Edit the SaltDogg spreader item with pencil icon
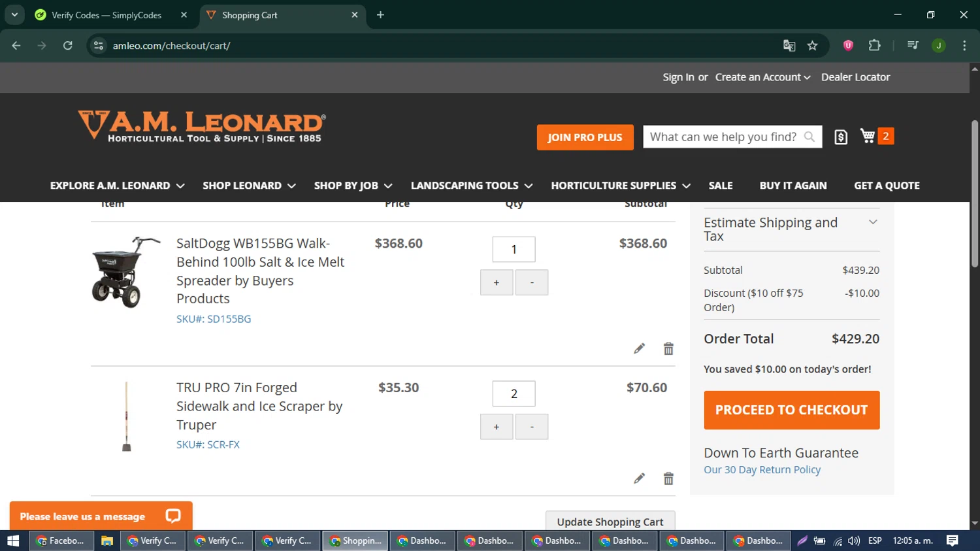The image size is (980, 551). click(x=639, y=348)
